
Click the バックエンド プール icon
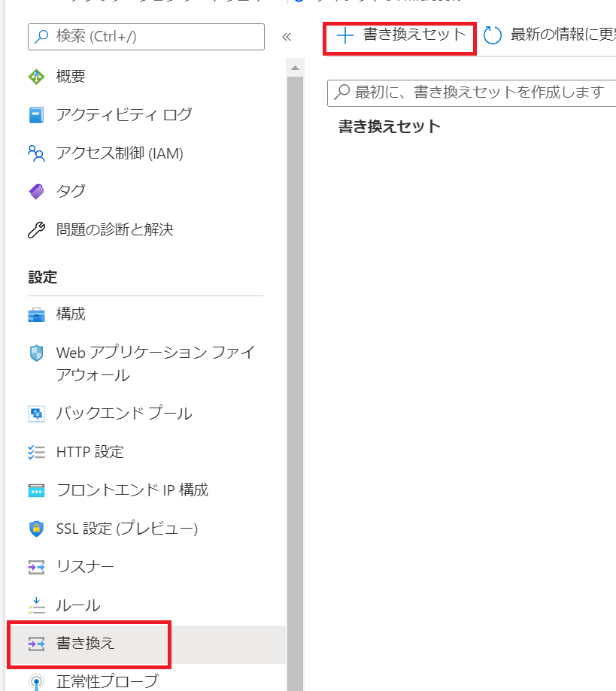click(x=36, y=414)
